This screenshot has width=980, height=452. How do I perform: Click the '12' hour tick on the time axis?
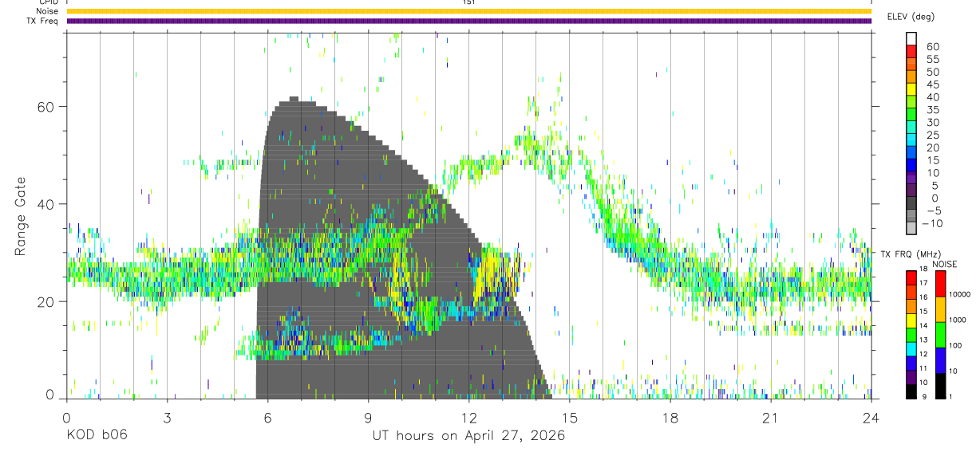click(469, 418)
